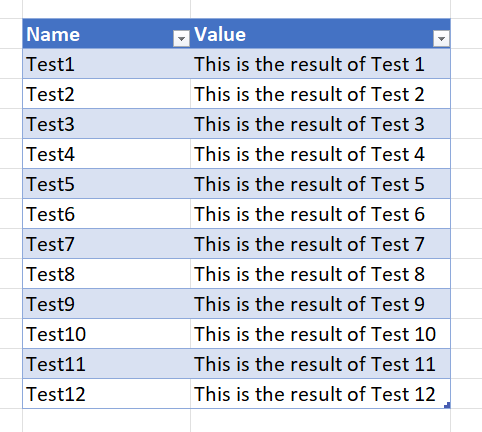Image resolution: width=482 pixels, height=432 pixels.
Task: Select cell 'This is the result of Test 5'
Action: (320, 184)
